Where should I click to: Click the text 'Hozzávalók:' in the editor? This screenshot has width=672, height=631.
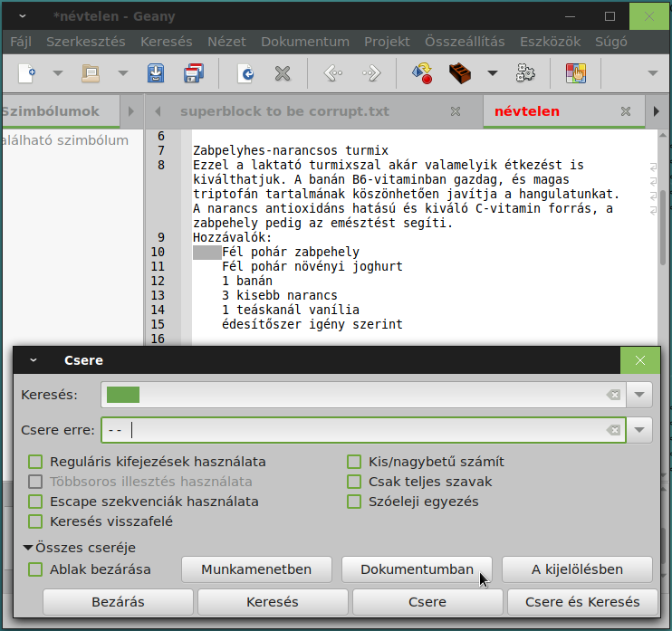232,237
